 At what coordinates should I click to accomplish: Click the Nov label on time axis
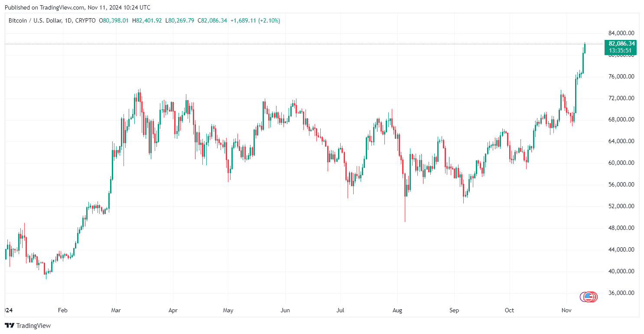point(566,311)
